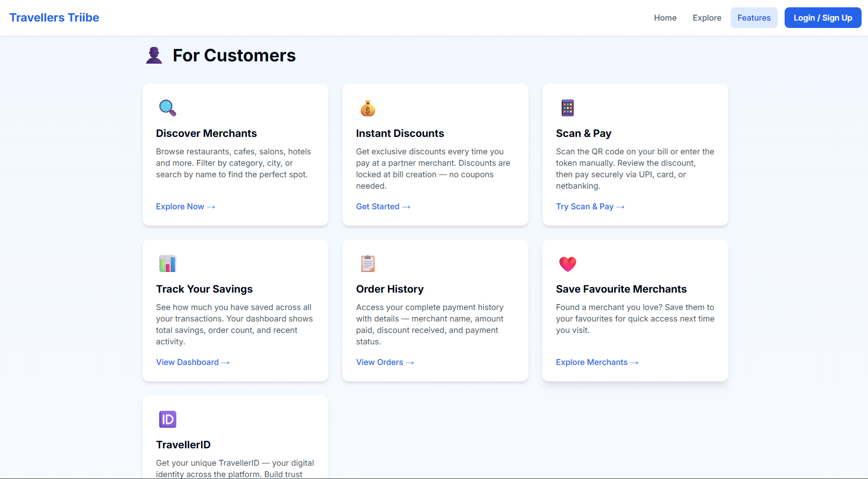Follow the Explore Now link
Viewport: 868px width, 479px height.
(186, 207)
